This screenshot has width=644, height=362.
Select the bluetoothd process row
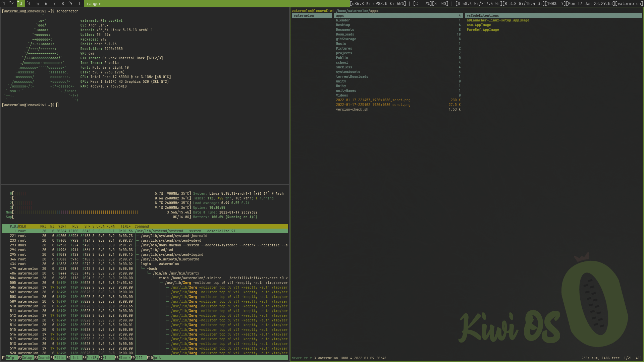click(145, 259)
